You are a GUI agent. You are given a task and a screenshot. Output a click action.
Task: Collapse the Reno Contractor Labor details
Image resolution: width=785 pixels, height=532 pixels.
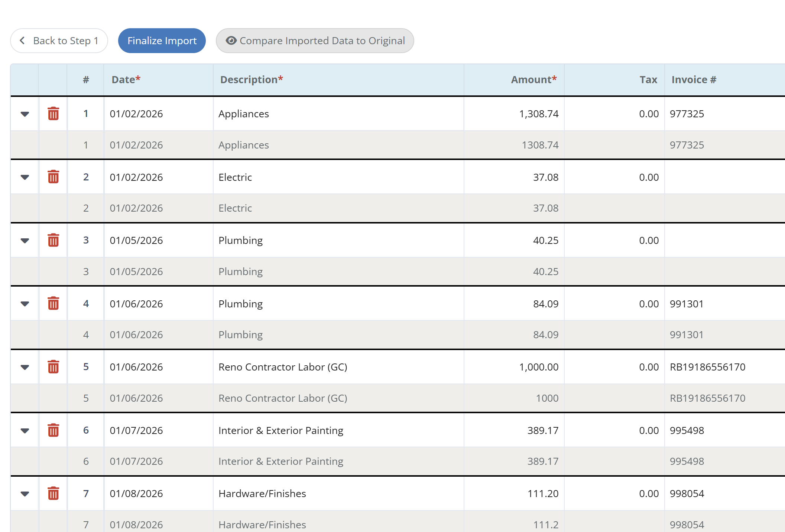point(25,367)
